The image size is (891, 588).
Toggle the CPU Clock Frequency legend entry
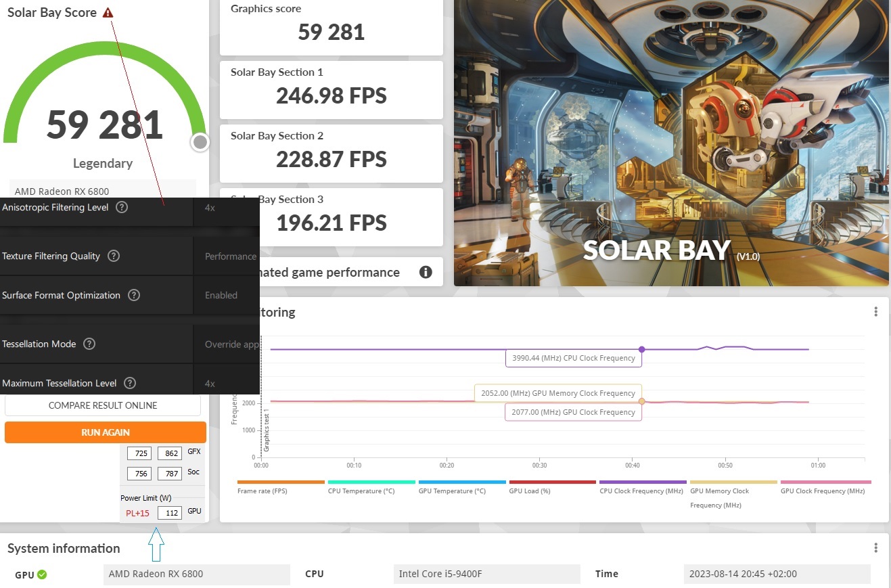coord(643,487)
